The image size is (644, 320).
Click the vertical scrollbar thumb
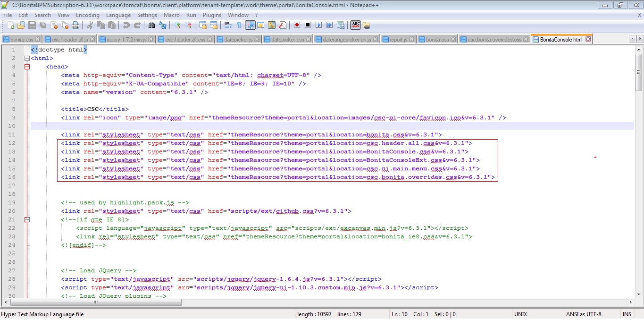639,72
